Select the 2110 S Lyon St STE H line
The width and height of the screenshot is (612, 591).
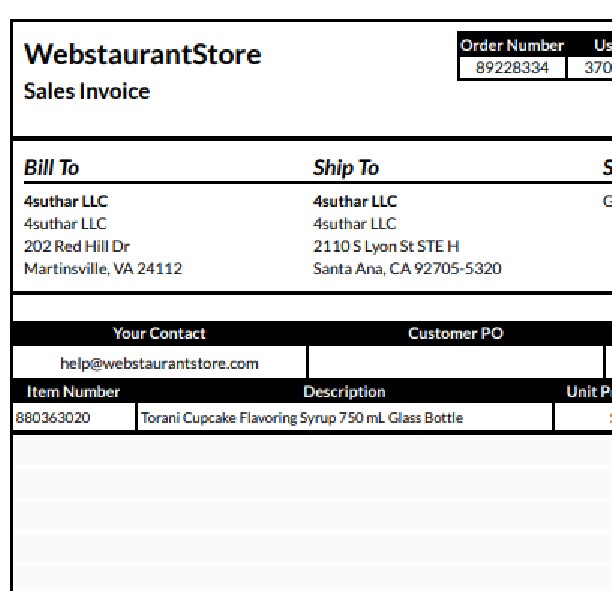[x=386, y=246]
